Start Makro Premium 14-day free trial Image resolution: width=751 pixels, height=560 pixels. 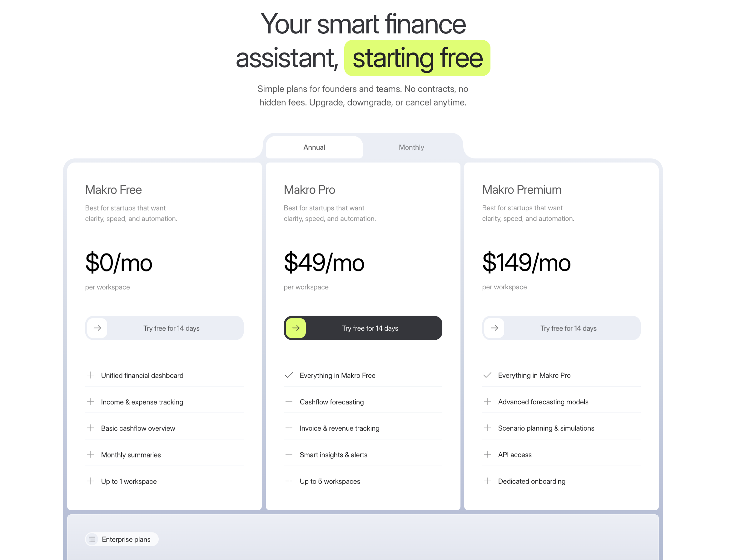(568, 328)
